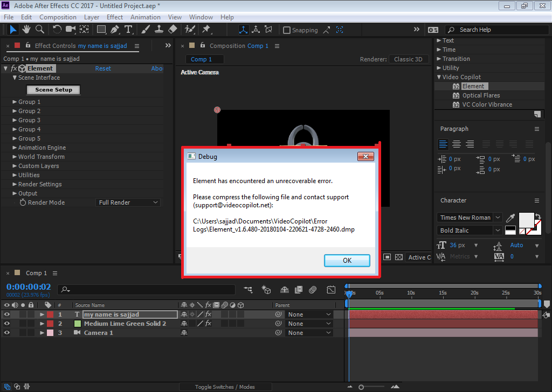Select the Roto Brush tool
552x392 pixels.
pyautogui.click(x=190, y=30)
